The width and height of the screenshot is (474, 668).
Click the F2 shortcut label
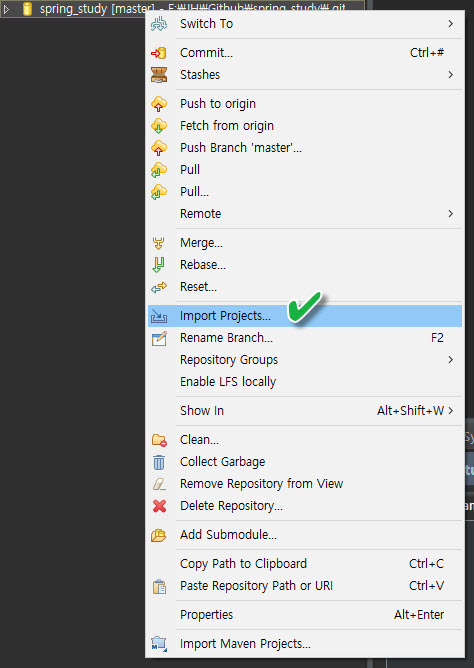tap(437, 338)
